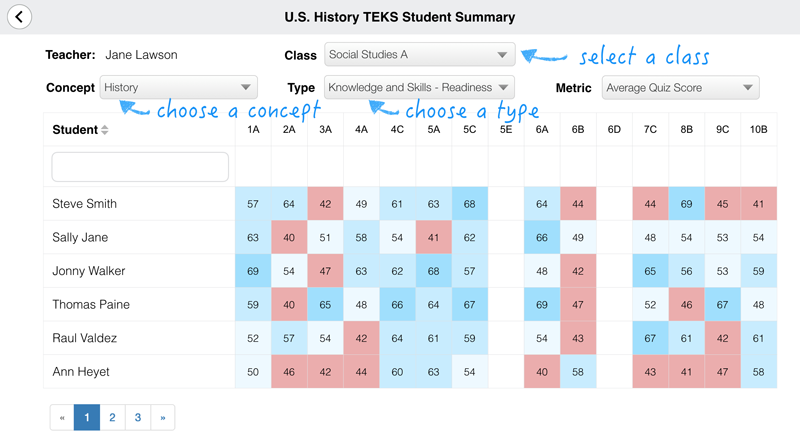800x437 pixels.
Task: Click Steve Smith's red 3A score cell
Action: pos(325,204)
